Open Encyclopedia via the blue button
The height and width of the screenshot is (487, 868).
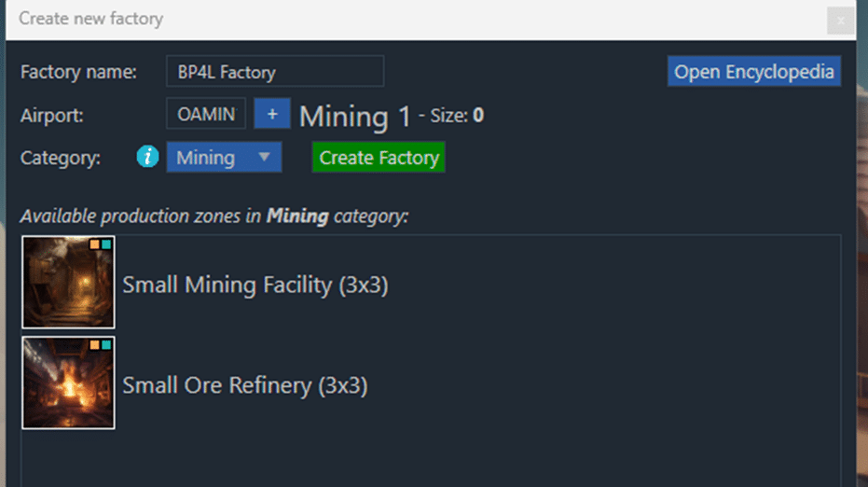[753, 72]
